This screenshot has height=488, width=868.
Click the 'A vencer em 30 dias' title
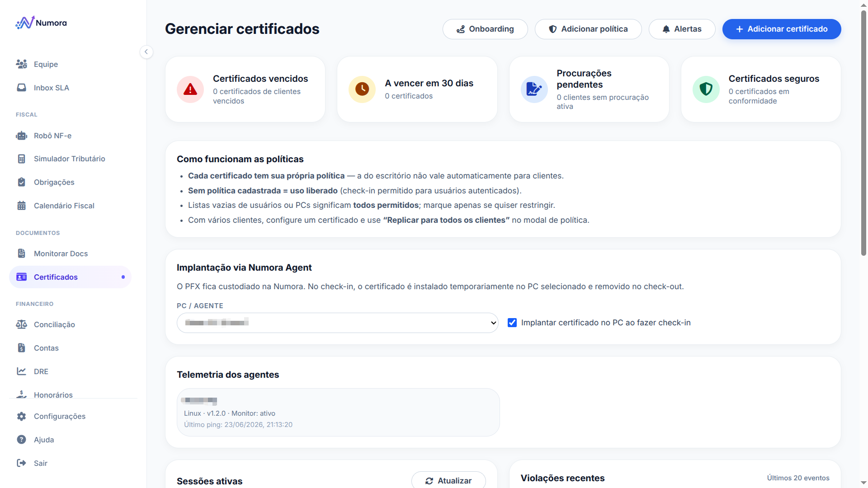point(429,83)
